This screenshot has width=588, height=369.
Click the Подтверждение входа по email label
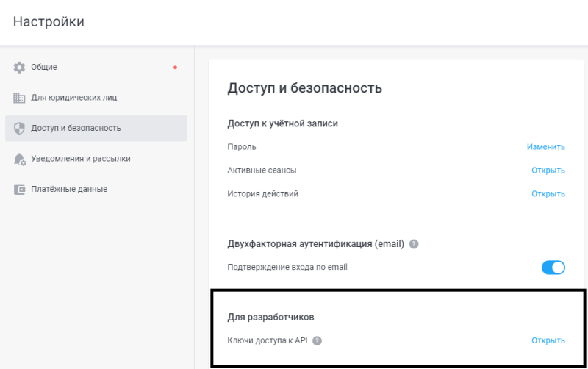(x=287, y=267)
